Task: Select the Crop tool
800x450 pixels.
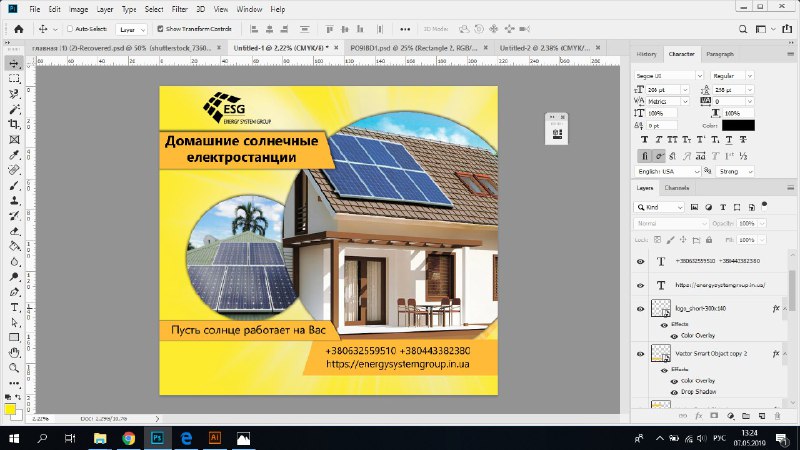Action: tap(14, 124)
